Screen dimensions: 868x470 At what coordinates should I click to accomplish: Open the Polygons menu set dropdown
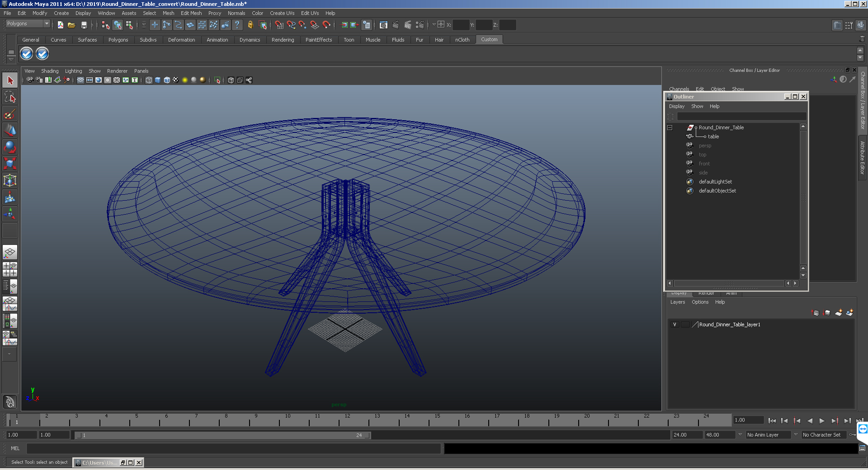(x=28, y=24)
